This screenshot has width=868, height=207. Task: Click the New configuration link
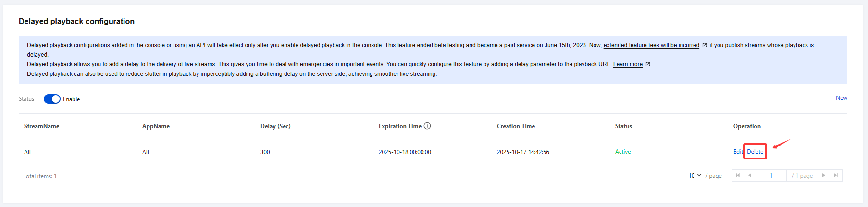click(x=841, y=98)
